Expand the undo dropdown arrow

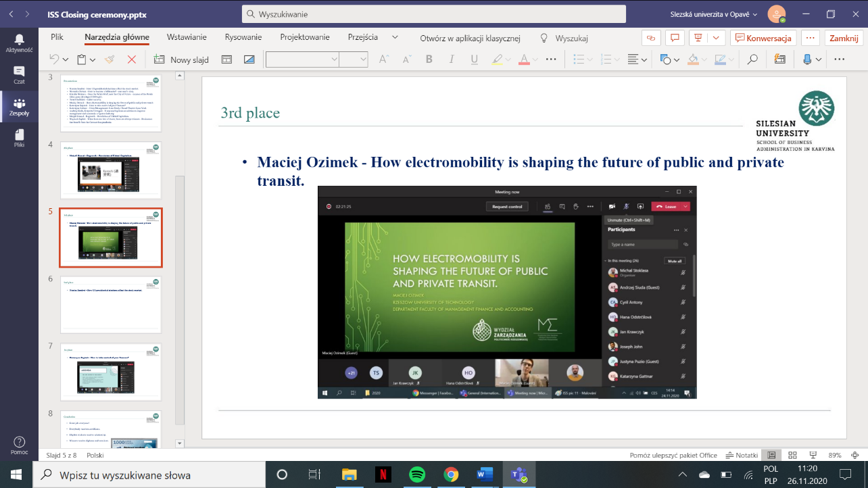tap(65, 60)
